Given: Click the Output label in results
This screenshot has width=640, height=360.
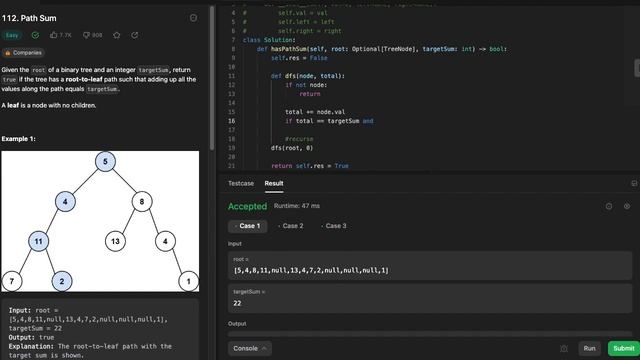Looking at the screenshot, I should (x=237, y=324).
